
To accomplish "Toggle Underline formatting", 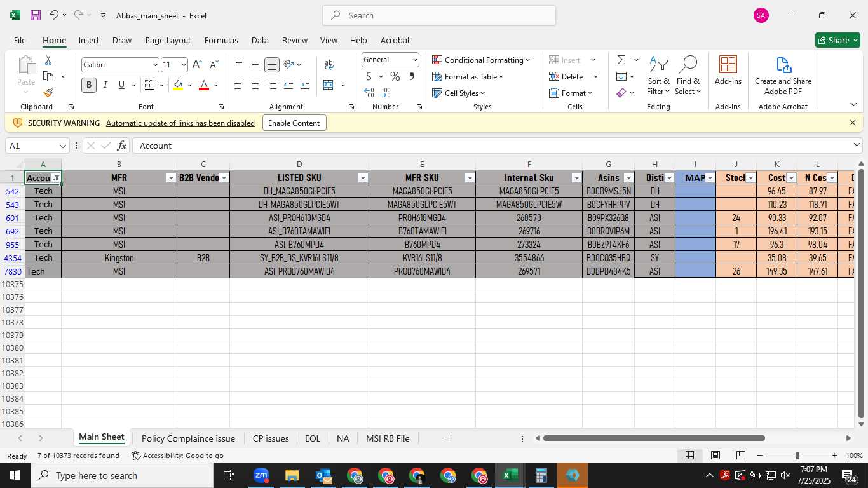I will [x=121, y=85].
